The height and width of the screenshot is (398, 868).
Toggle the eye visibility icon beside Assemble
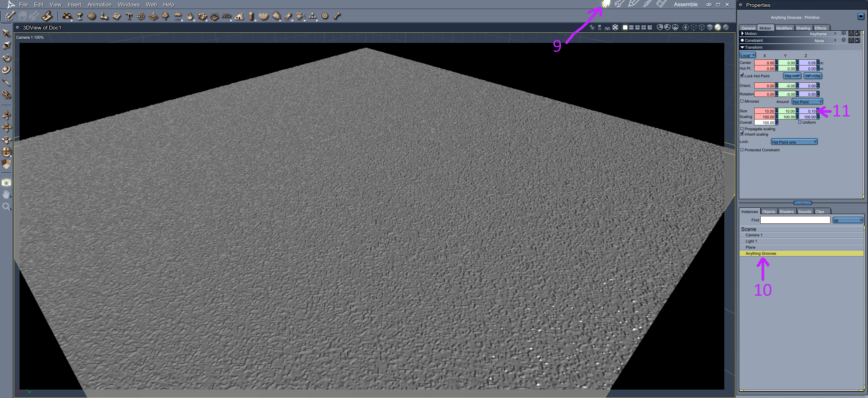[709, 5]
